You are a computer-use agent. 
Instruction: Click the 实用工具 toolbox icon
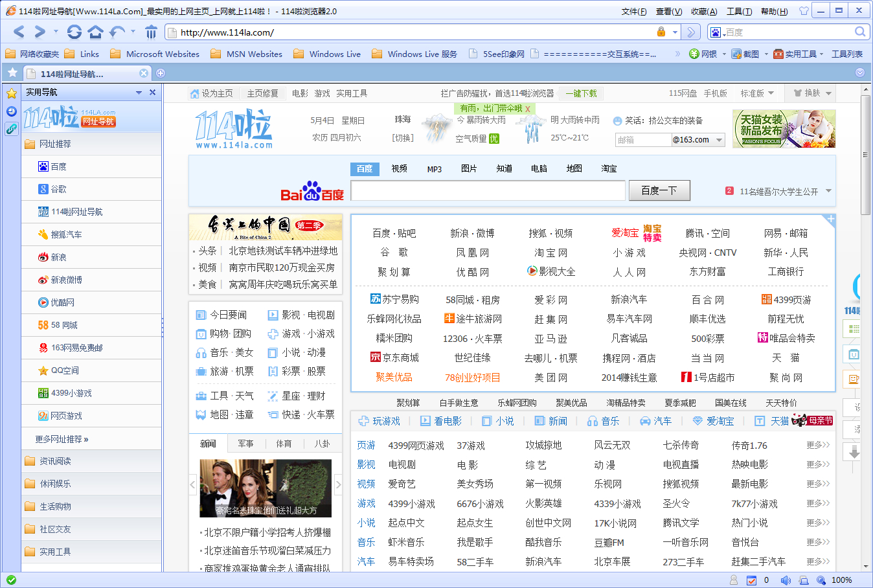point(778,54)
